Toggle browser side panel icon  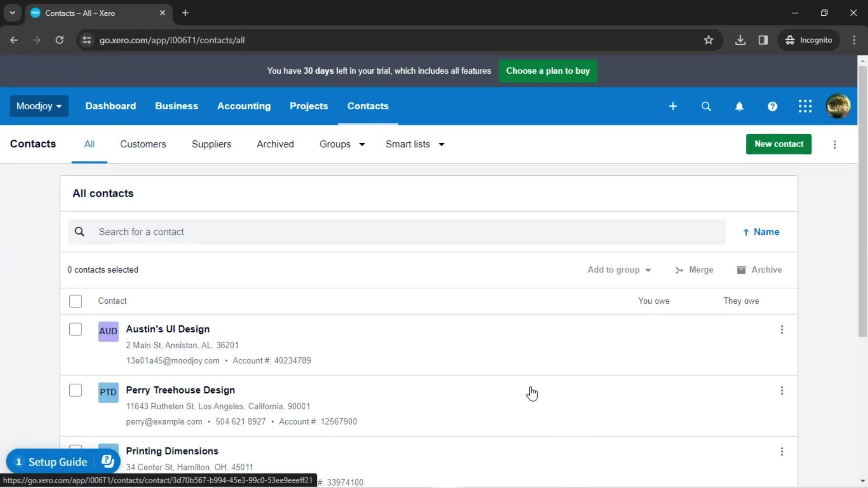tap(763, 40)
